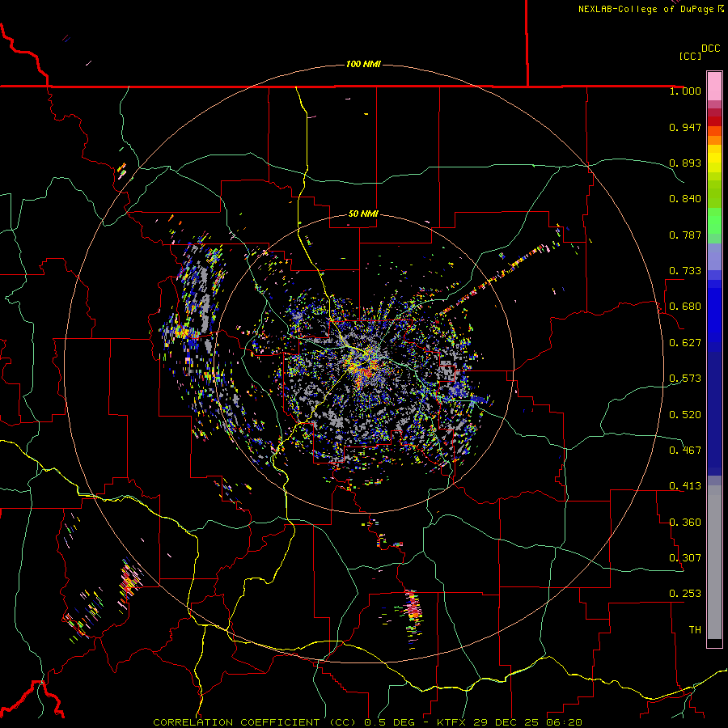
Task: Select the 0.467 scale value
Action: coord(685,451)
